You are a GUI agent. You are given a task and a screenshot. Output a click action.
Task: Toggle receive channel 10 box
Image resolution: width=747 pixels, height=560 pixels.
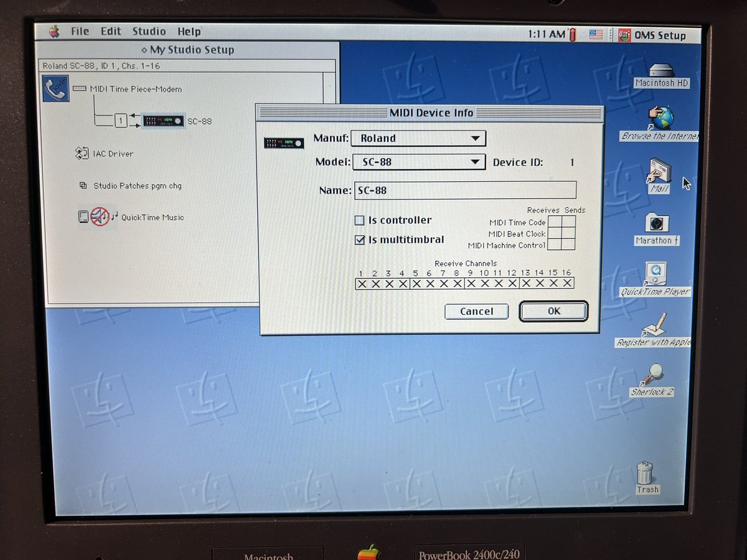[484, 284]
